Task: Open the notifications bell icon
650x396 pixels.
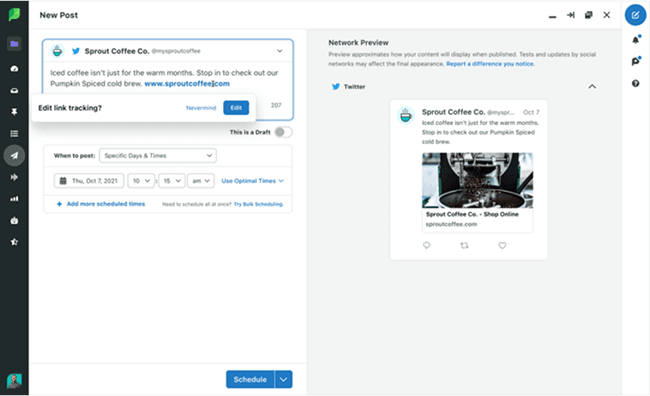Action: pyautogui.click(x=636, y=39)
